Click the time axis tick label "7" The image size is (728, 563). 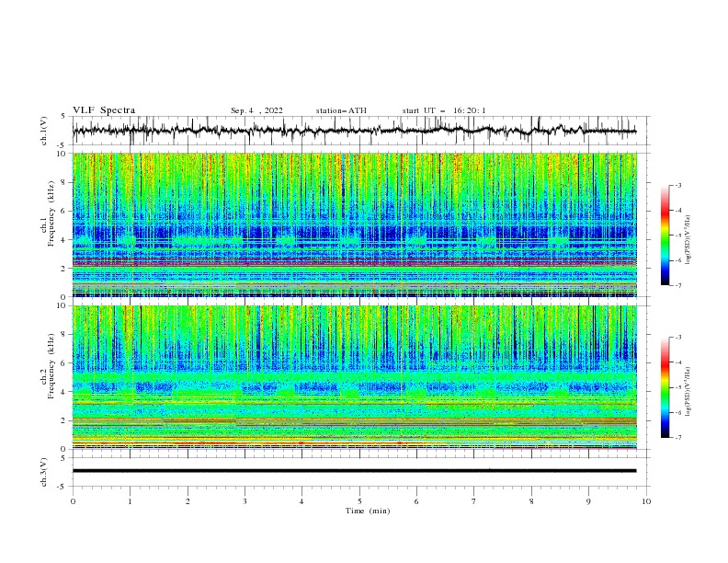point(474,501)
